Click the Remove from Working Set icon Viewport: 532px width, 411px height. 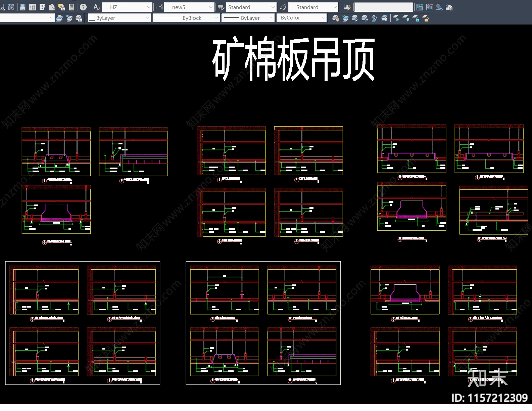pyautogui.click(x=429, y=7)
